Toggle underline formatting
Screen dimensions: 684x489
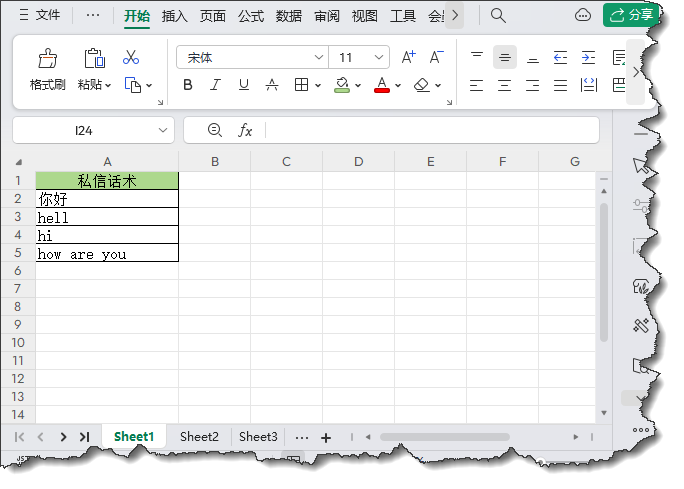pyautogui.click(x=244, y=85)
